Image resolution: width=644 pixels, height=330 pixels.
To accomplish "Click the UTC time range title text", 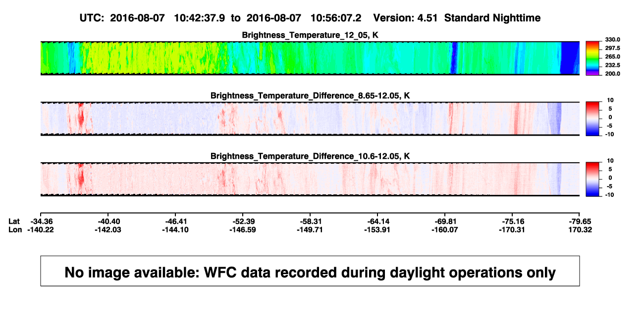I will coord(310,18).
